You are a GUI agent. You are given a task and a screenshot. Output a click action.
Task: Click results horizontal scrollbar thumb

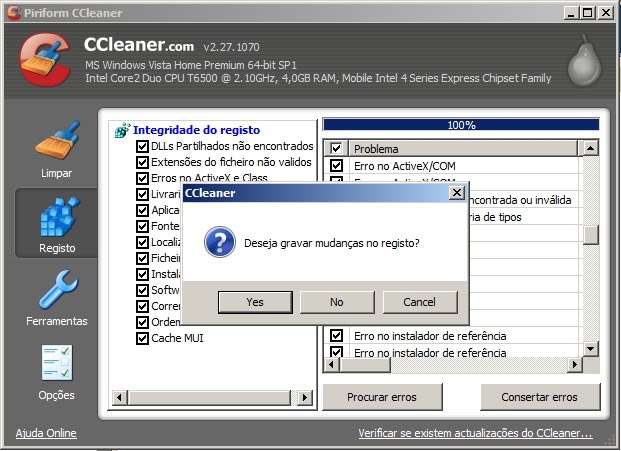click(365, 364)
